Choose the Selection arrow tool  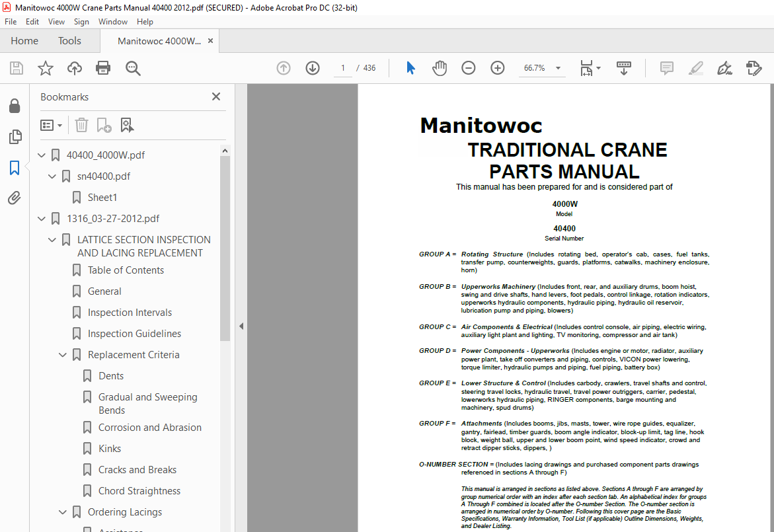click(410, 68)
